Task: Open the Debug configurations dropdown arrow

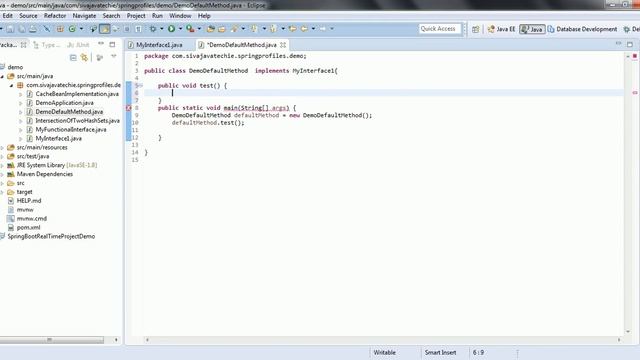Action: click(x=162, y=29)
